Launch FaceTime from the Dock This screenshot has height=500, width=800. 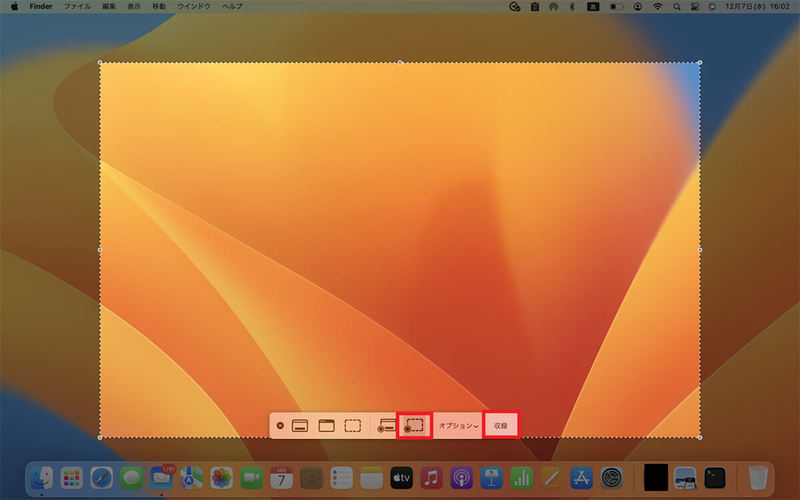point(252,478)
